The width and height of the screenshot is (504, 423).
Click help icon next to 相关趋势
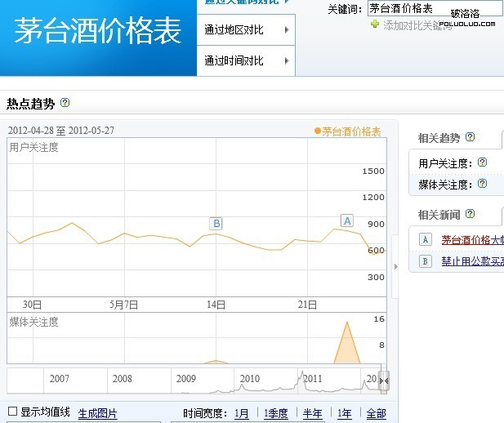coord(470,137)
